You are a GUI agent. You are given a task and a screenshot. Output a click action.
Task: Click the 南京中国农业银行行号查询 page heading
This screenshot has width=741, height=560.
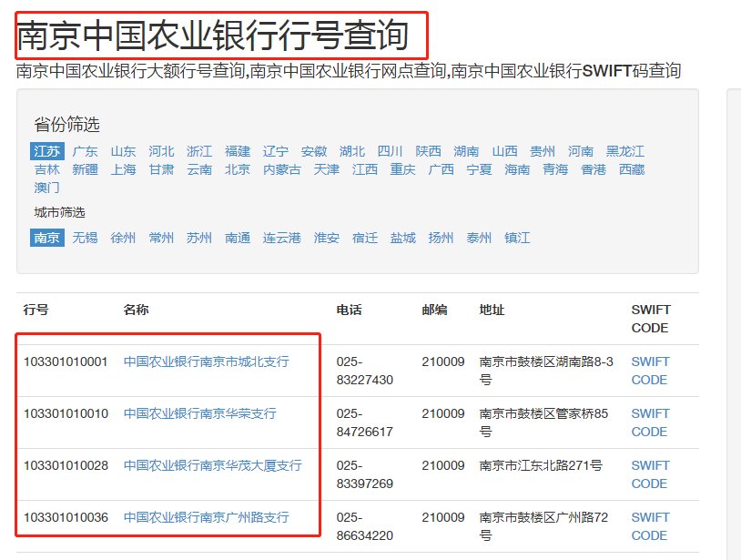[x=213, y=36]
